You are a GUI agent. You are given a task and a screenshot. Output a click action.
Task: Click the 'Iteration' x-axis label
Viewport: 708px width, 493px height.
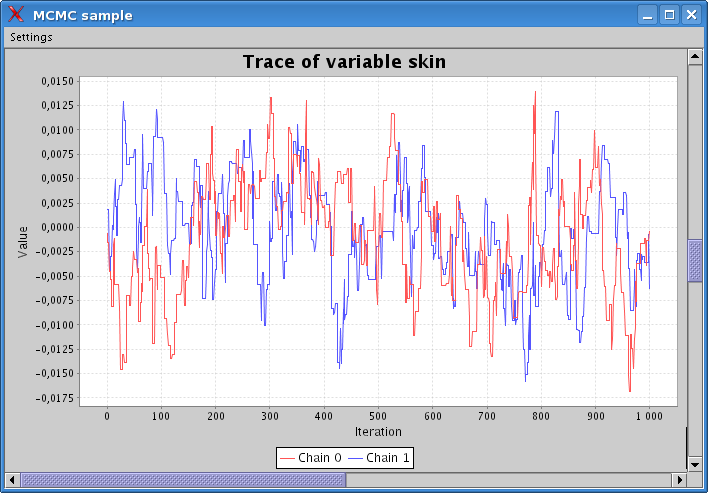378,432
